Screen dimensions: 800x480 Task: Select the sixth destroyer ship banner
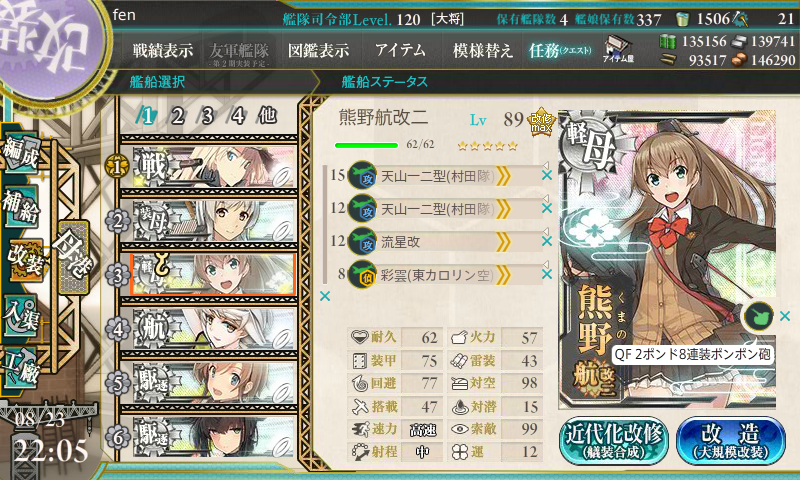209,437
